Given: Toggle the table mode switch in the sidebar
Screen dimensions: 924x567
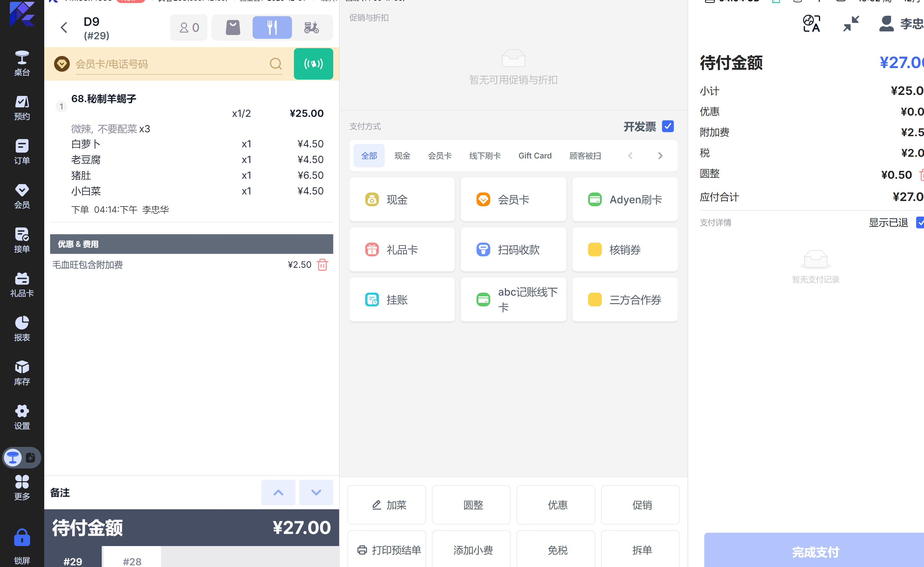Looking at the screenshot, I should 22,458.
